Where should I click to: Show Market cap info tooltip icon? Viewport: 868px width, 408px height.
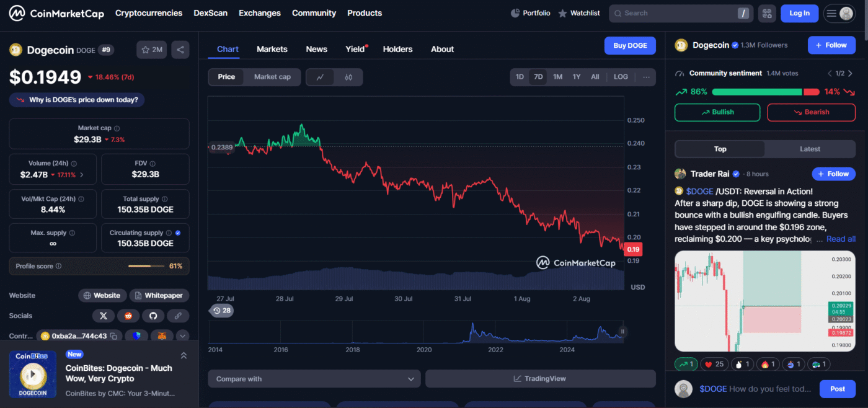pos(117,128)
